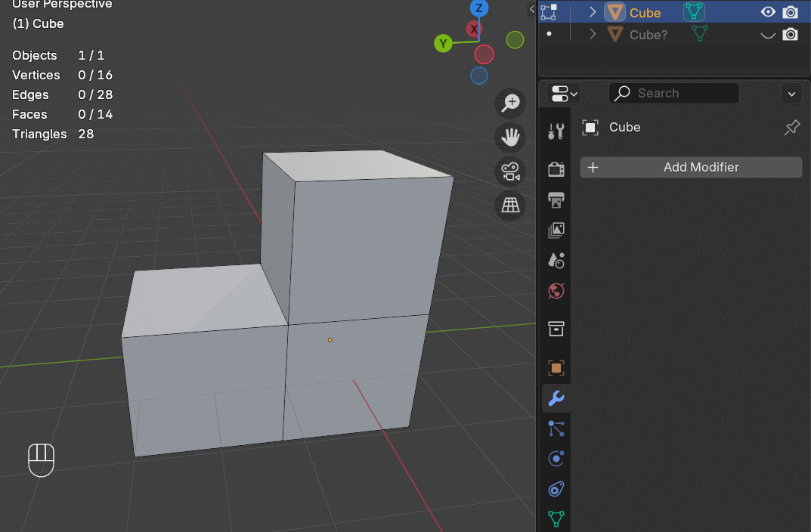The image size is (811, 532).
Task: Show the hidden Cube? object
Action: pos(768,34)
